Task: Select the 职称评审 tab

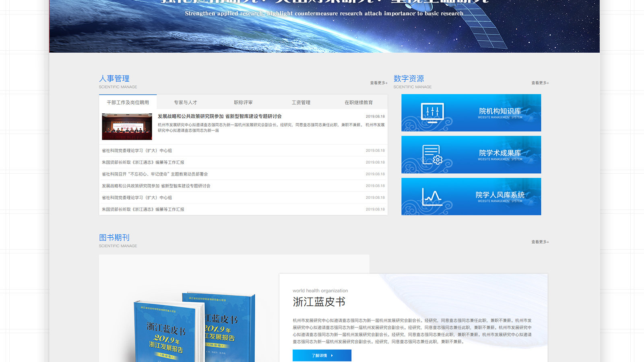Action: pos(243,103)
